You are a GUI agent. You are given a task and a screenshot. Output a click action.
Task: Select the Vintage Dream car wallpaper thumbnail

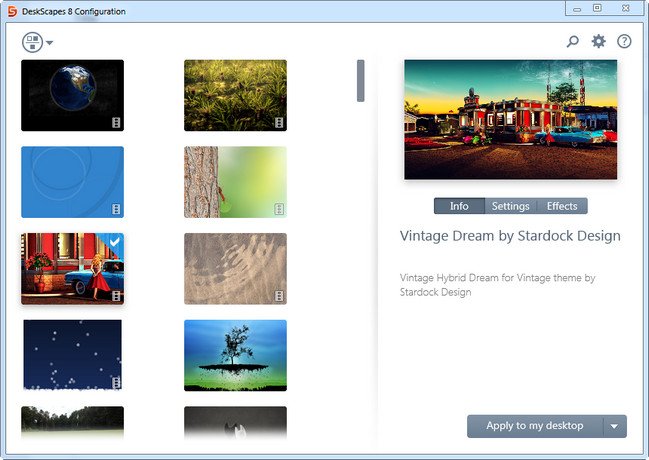pos(72,269)
